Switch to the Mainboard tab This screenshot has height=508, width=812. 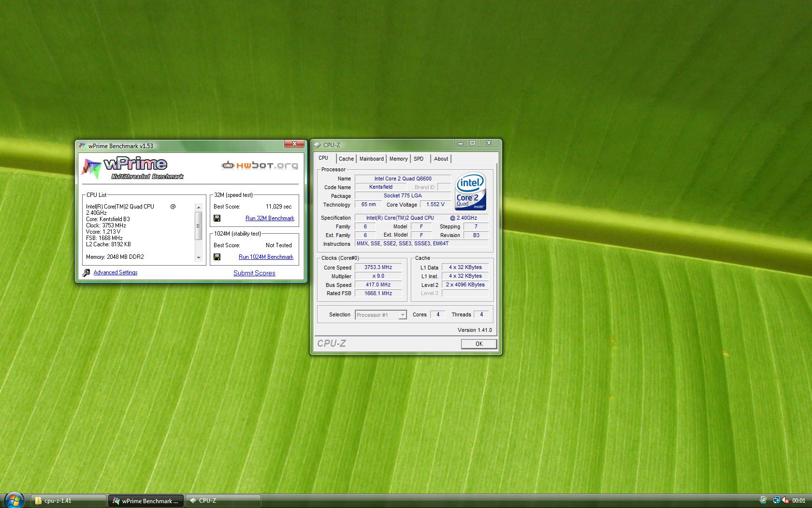372,159
